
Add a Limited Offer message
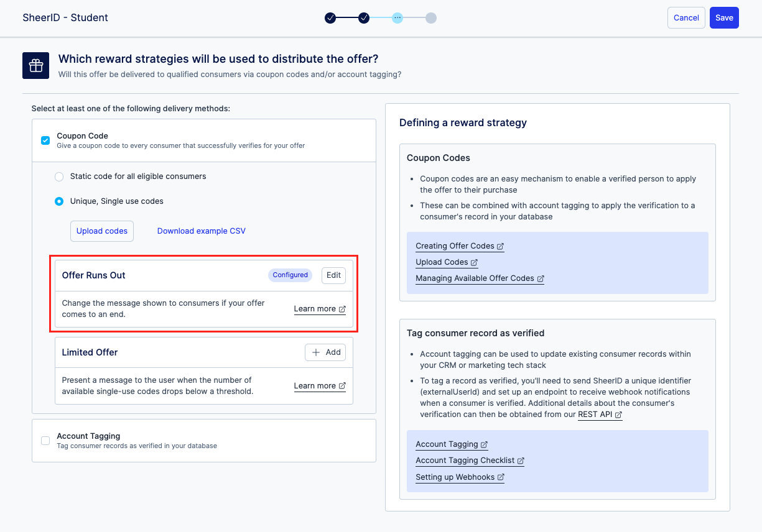(325, 352)
